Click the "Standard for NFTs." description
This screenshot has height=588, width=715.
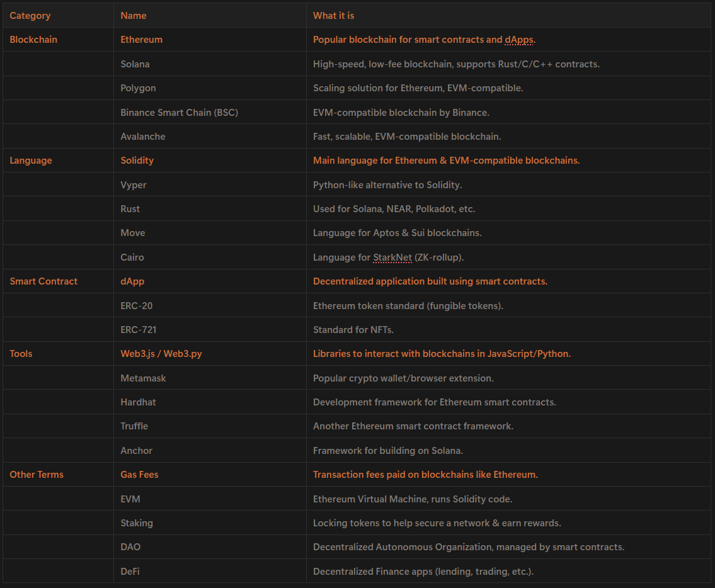[353, 330]
